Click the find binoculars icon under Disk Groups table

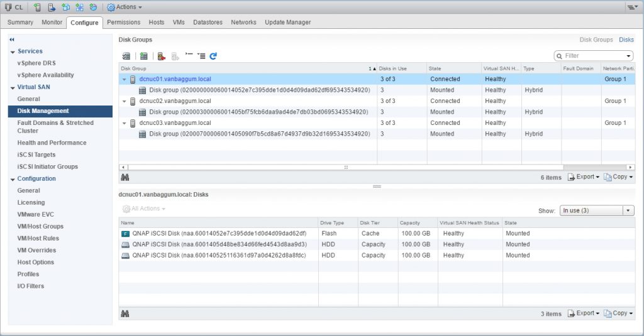(125, 178)
